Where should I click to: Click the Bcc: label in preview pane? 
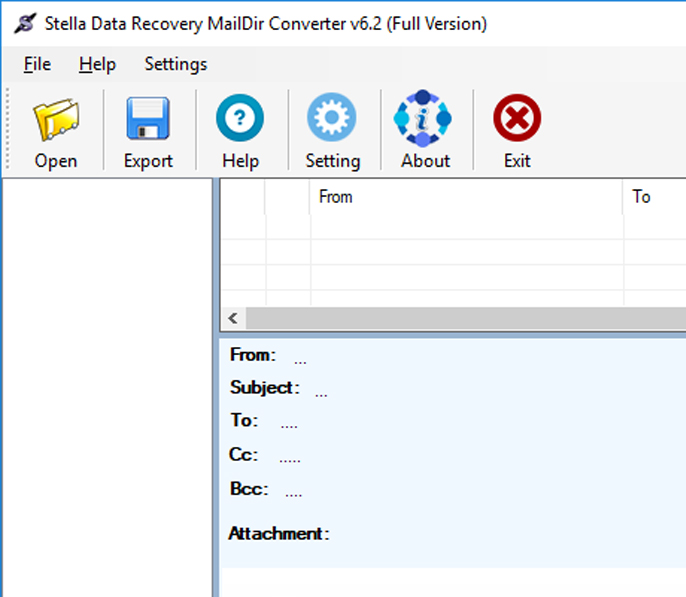pyautogui.click(x=249, y=489)
